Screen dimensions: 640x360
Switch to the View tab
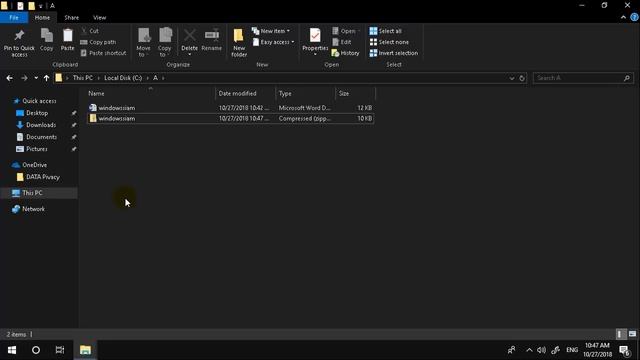point(100,18)
